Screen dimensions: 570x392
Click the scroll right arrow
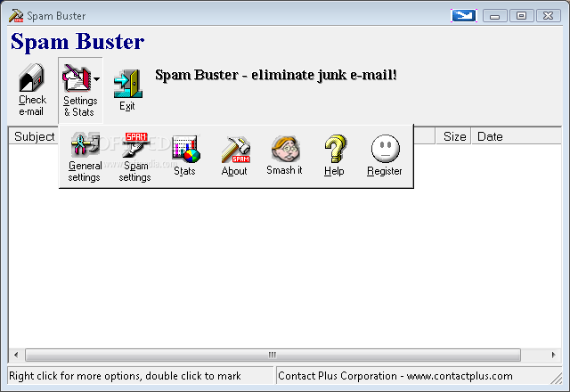[553, 355]
